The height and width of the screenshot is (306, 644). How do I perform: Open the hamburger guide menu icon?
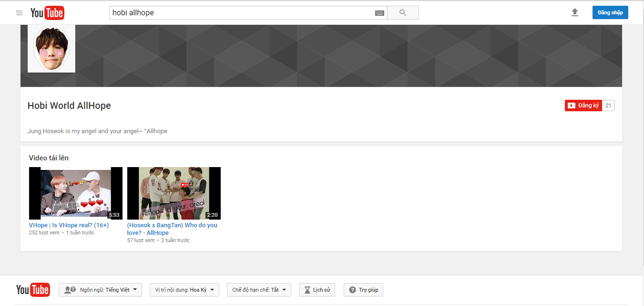[20, 13]
